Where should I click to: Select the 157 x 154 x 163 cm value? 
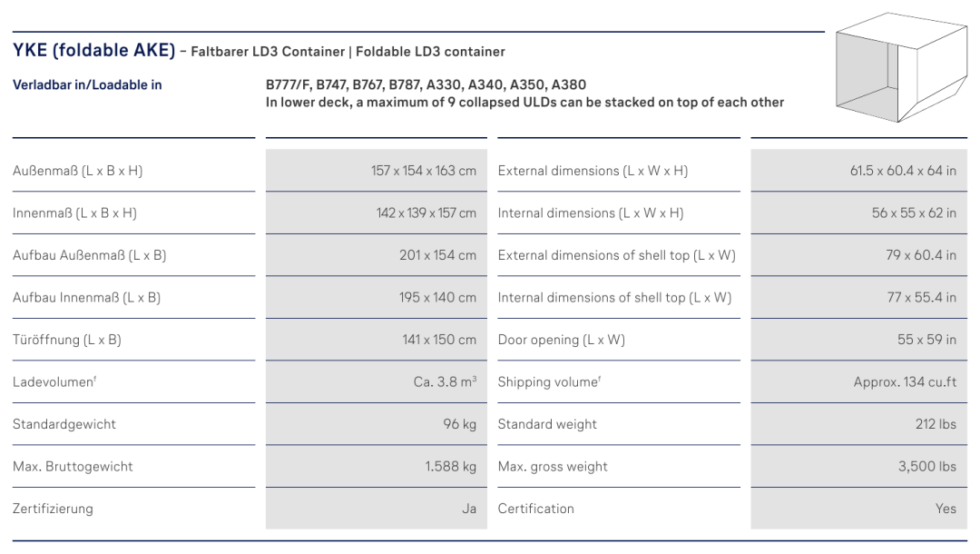click(423, 171)
